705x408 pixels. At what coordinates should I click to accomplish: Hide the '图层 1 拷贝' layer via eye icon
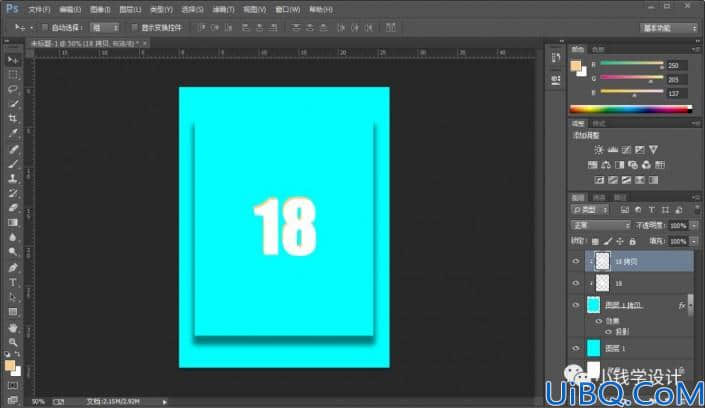[576, 305]
